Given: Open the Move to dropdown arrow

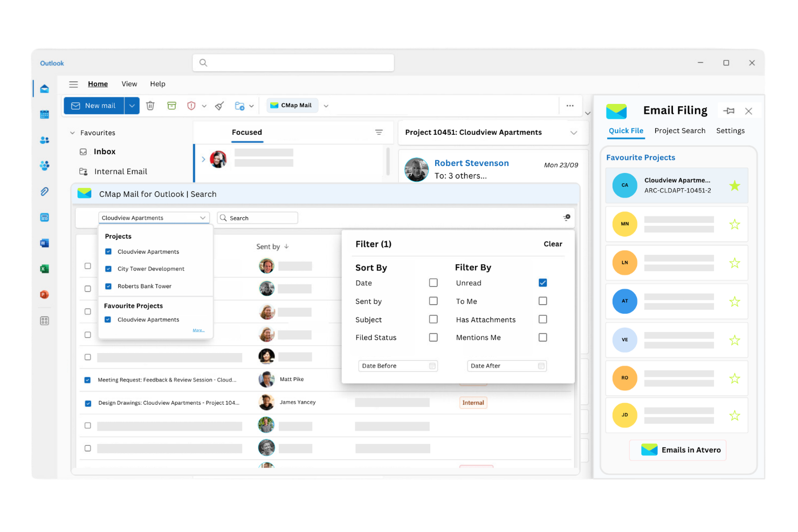Looking at the screenshot, I should pos(251,106).
